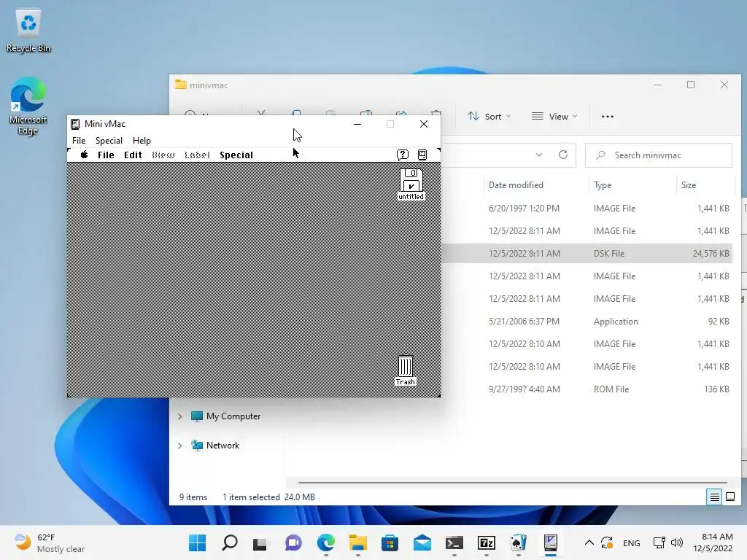Image resolution: width=747 pixels, height=560 pixels.
Task: Open Task View from taskbar
Action: 260,542
